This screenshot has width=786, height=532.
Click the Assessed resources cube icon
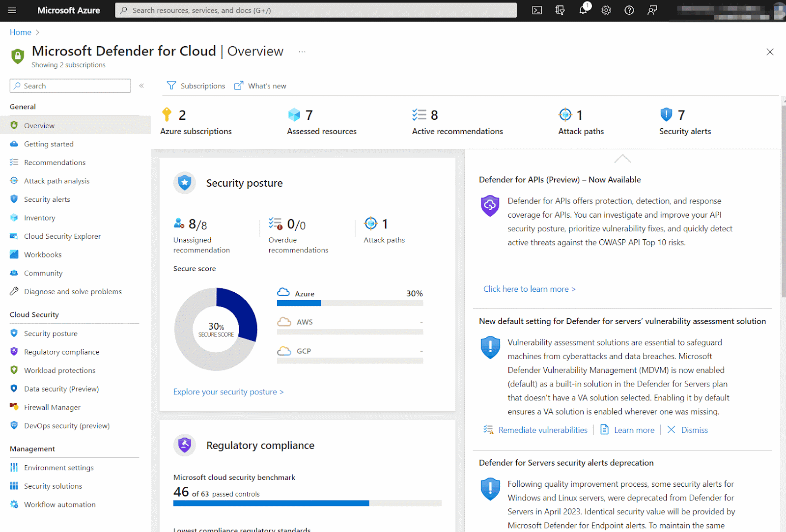[x=294, y=114]
